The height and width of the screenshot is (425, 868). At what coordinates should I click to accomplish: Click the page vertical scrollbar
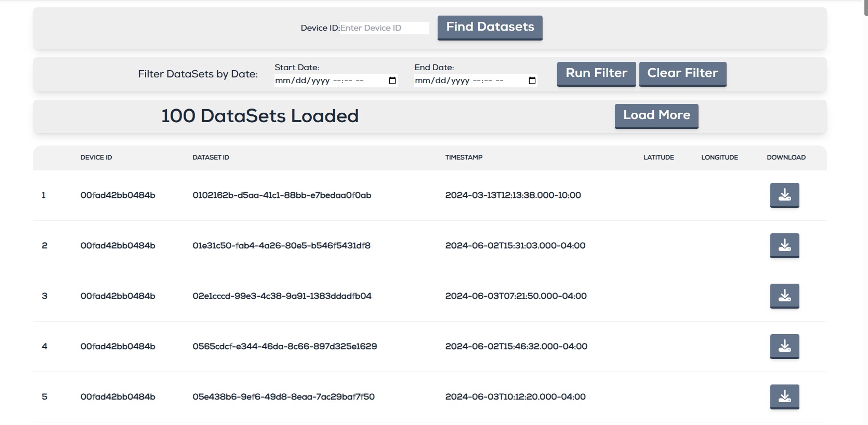(x=865, y=208)
